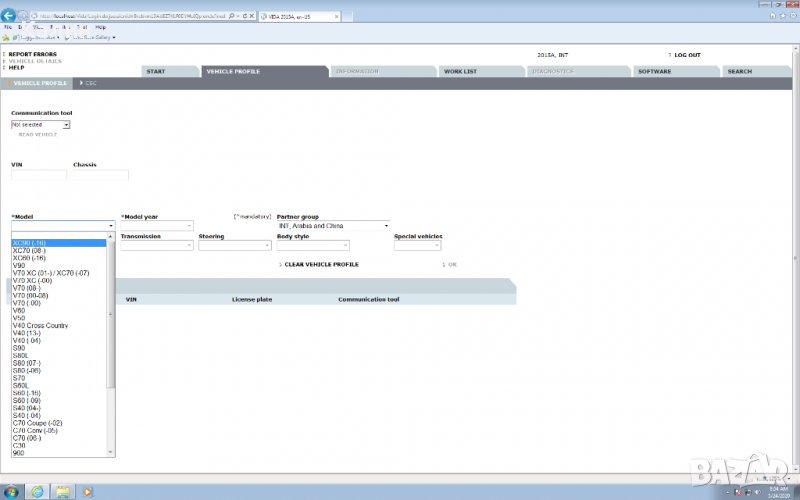
Task: Click the Windows Start orb
Action: click(x=11, y=491)
